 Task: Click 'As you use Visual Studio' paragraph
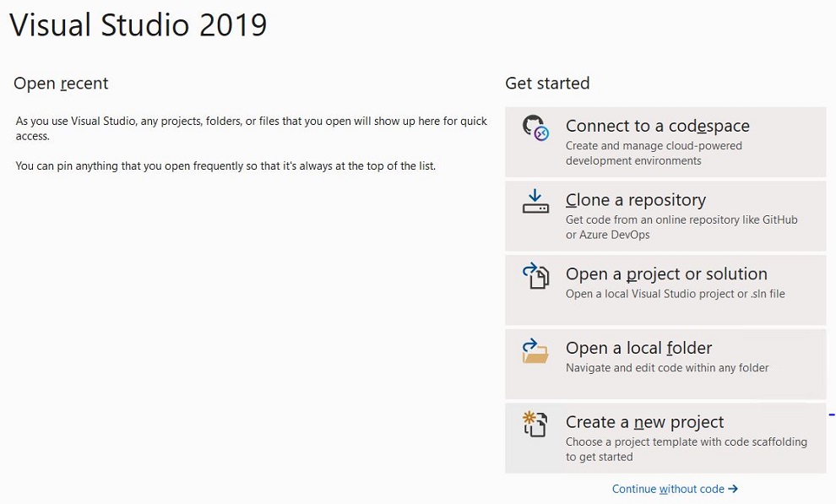(x=251, y=128)
